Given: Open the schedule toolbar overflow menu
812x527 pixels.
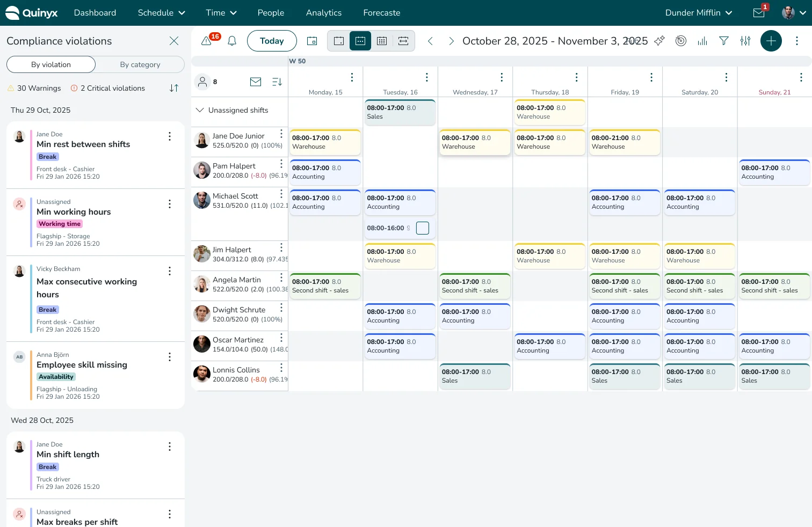Looking at the screenshot, I should click(797, 41).
